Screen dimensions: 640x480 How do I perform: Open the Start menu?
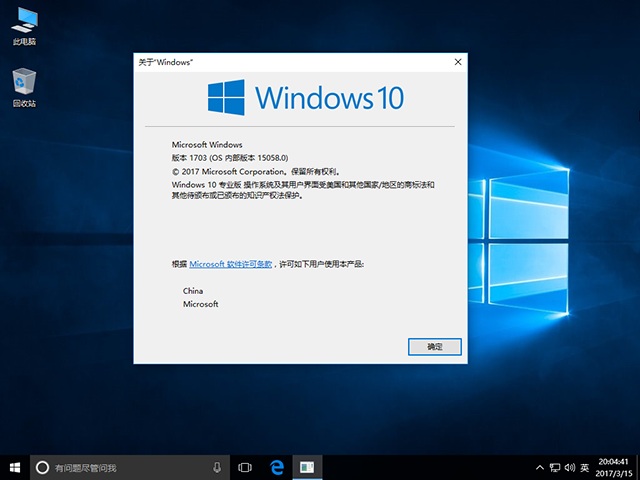[14, 467]
